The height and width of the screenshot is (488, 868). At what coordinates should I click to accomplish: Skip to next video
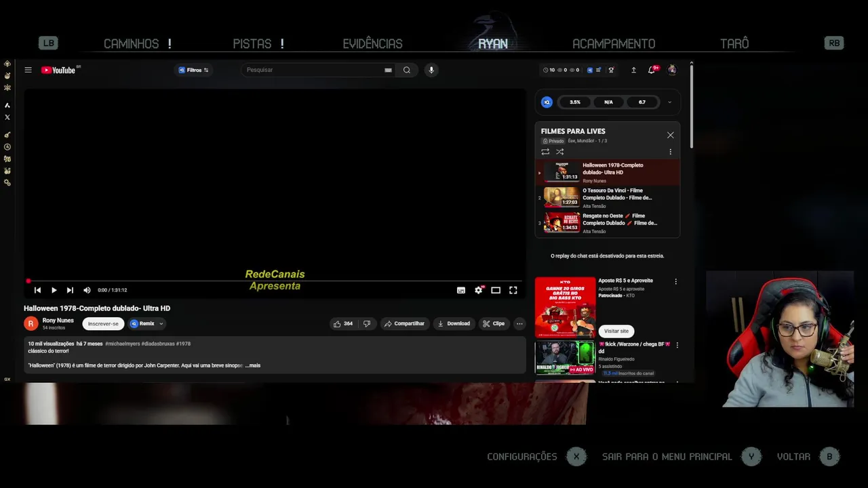pos(70,290)
